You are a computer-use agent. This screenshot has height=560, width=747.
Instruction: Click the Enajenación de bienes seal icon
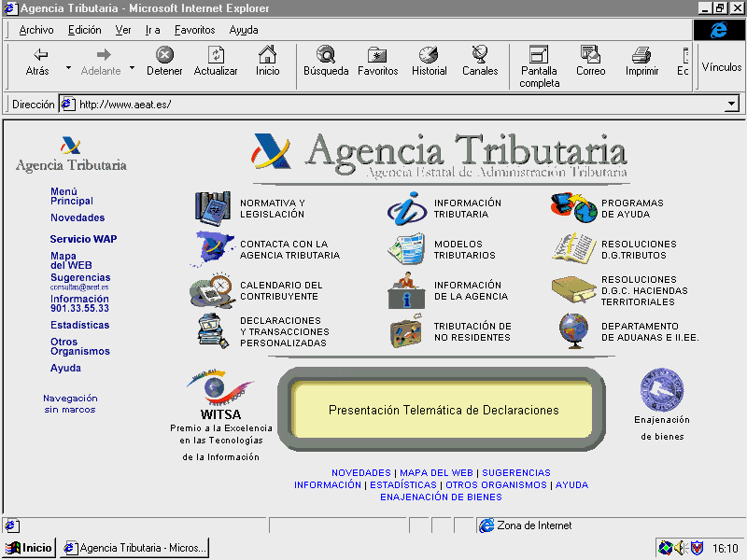(662, 390)
